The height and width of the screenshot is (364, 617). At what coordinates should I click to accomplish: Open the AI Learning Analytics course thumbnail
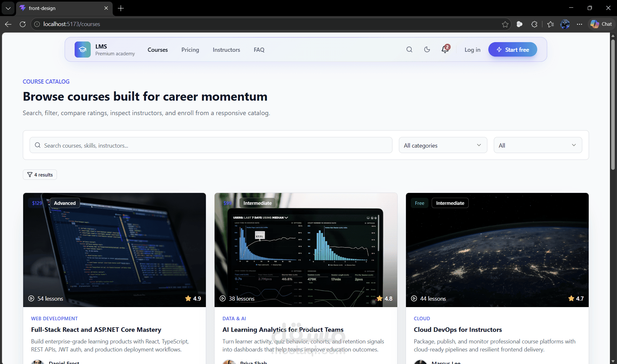(x=306, y=250)
